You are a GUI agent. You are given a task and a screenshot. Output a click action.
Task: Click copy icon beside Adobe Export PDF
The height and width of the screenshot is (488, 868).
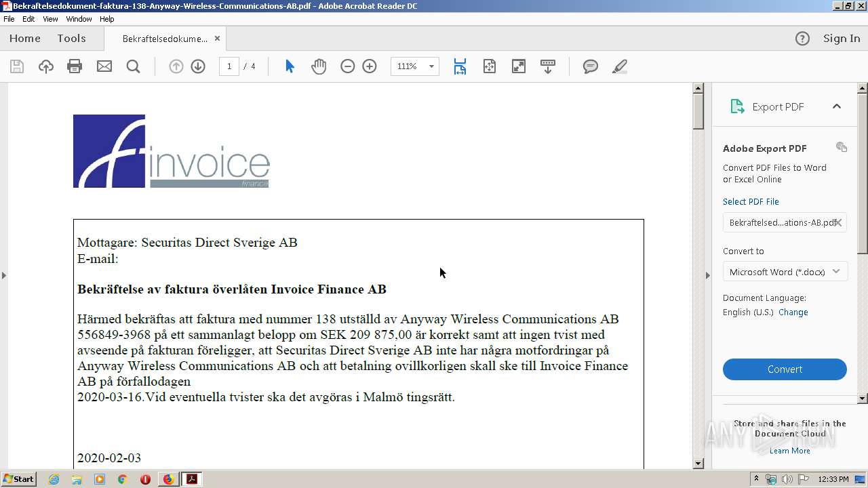[842, 147]
